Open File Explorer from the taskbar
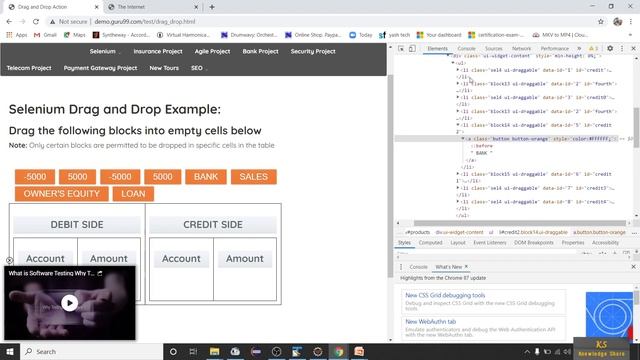 (214, 351)
